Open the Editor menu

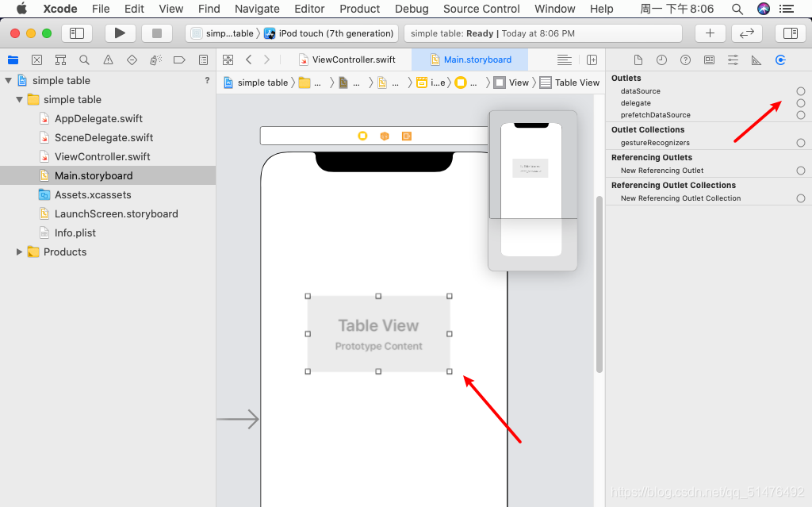pyautogui.click(x=309, y=9)
